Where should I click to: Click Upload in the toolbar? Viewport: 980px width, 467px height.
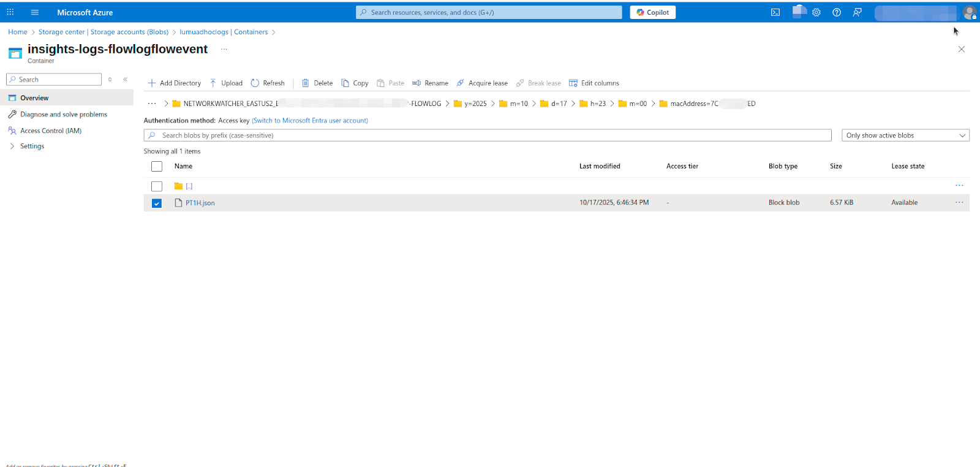coord(226,83)
